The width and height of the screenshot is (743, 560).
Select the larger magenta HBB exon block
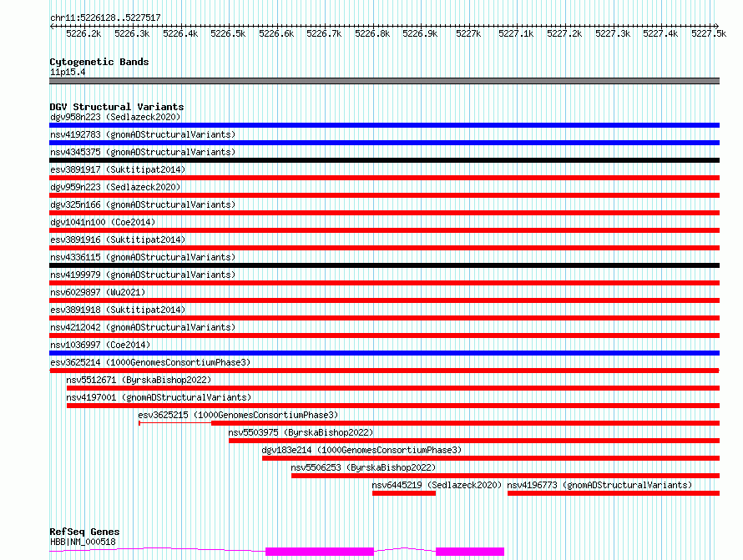(320, 552)
